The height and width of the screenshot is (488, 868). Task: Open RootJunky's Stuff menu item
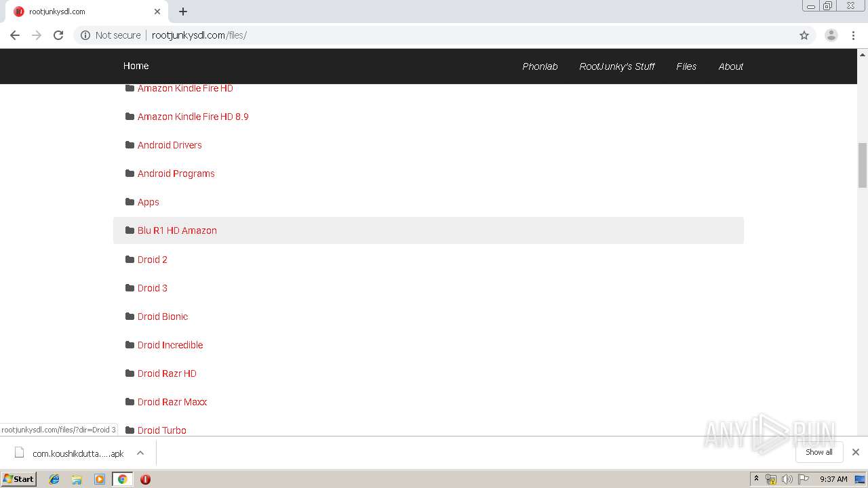click(x=617, y=66)
